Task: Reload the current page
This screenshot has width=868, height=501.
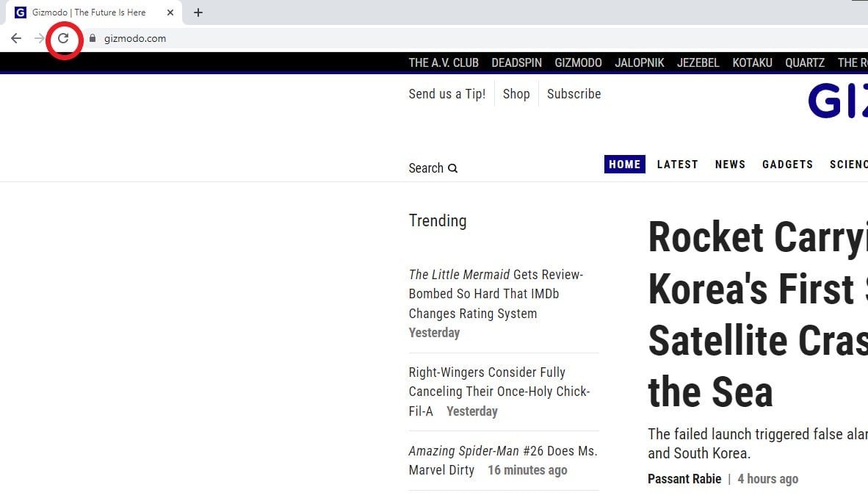Action: pos(63,38)
